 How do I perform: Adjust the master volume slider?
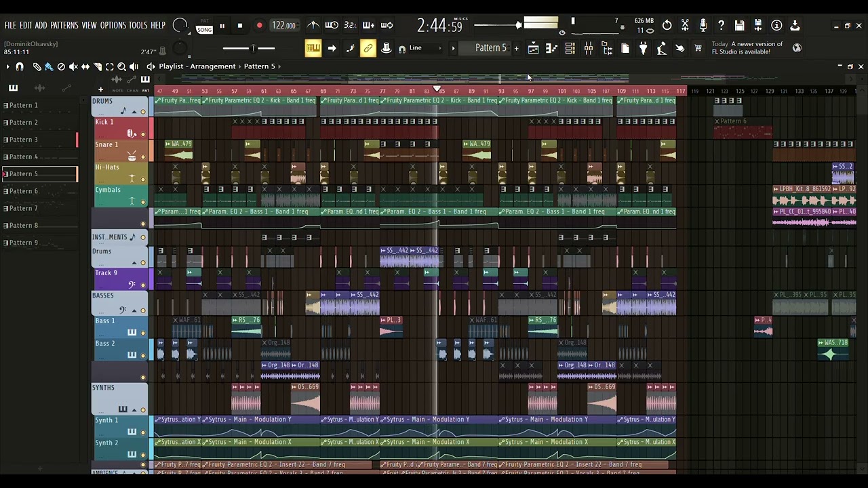point(498,25)
